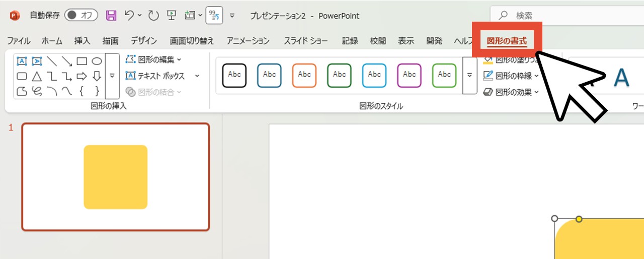Screen dimensions: 644x259
Task: Choose the down block arrow shape
Action: (97, 76)
